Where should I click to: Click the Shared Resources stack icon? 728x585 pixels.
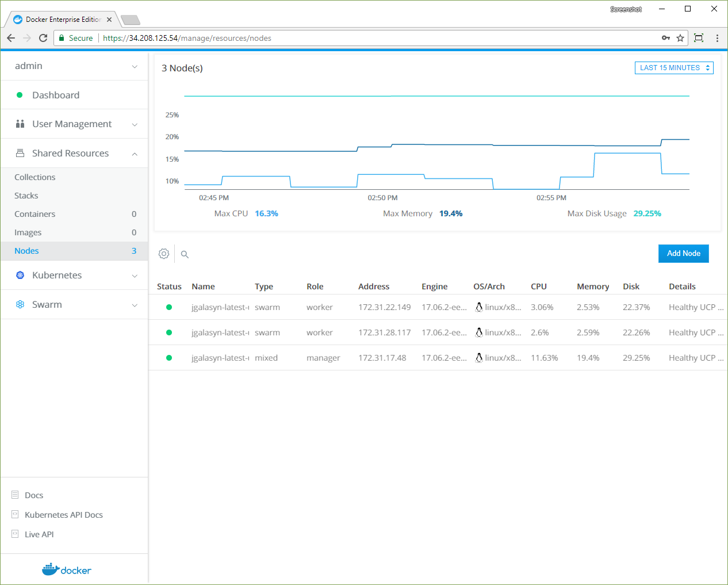(20, 153)
